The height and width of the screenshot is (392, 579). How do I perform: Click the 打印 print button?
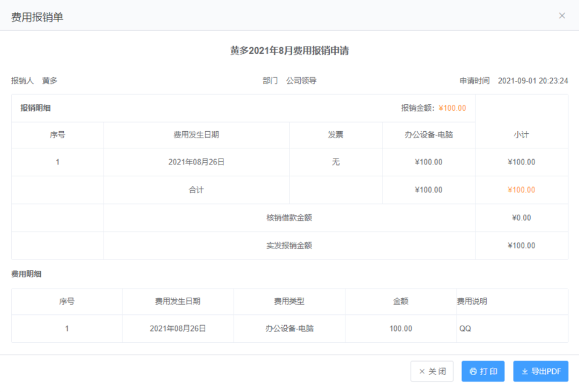(x=483, y=371)
